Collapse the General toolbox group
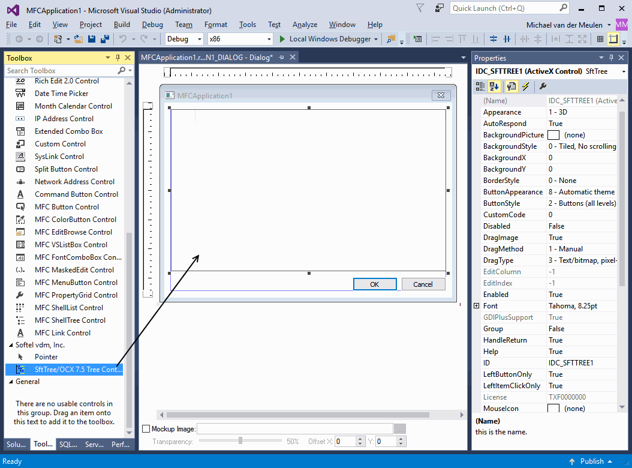 [11, 382]
